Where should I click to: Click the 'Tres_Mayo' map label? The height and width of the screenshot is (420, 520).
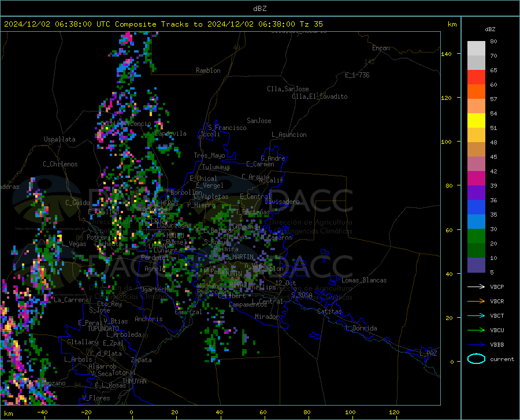209,155
